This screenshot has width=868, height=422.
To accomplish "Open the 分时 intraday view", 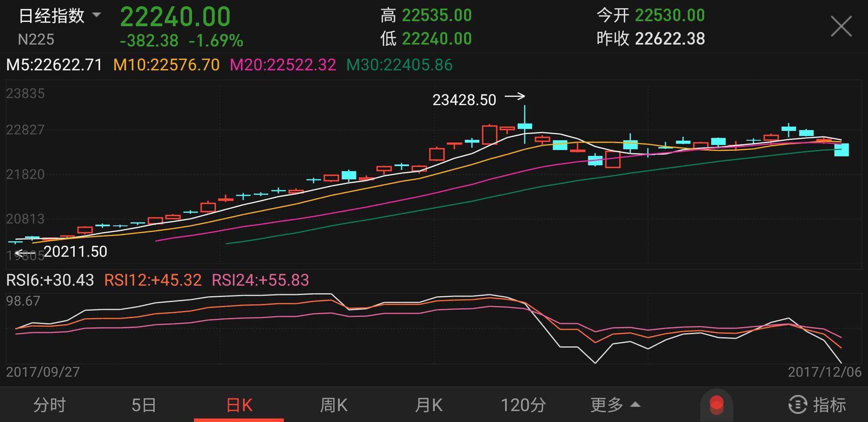I will coord(50,405).
